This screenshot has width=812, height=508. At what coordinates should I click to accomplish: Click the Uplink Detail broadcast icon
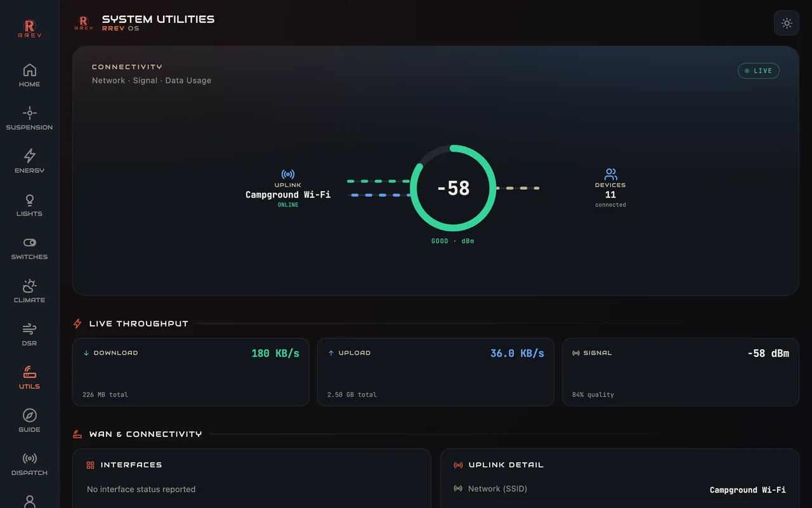pos(458,465)
